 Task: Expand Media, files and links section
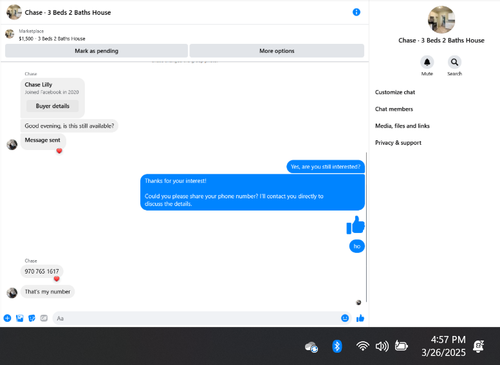tap(402, 126)
